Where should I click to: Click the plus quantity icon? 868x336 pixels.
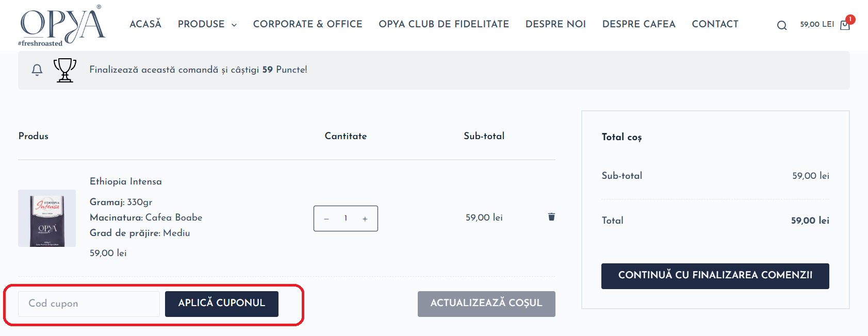(365, 219)
